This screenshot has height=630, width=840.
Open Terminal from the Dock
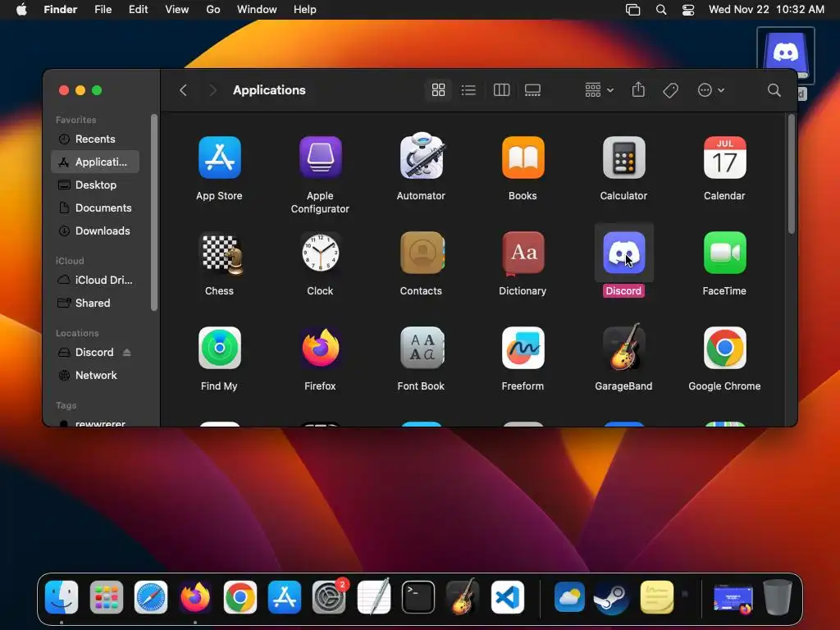coord(418,597)
